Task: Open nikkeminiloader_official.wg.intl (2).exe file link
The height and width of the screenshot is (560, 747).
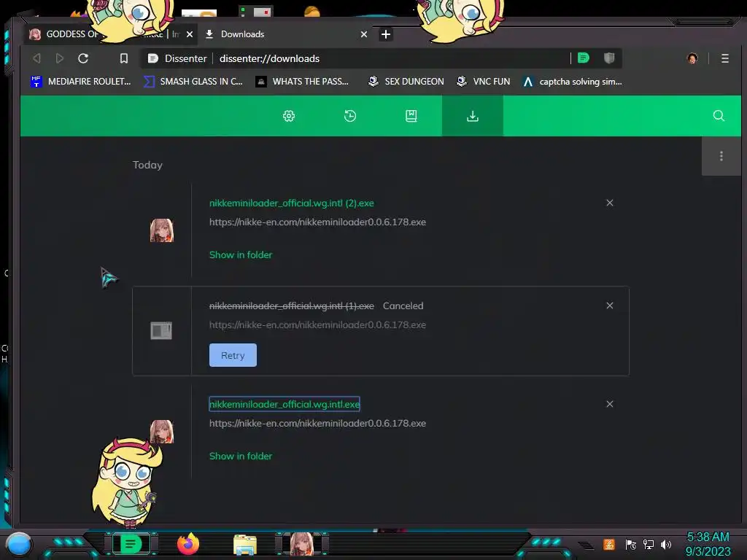Action: click(x=292, y=203)
